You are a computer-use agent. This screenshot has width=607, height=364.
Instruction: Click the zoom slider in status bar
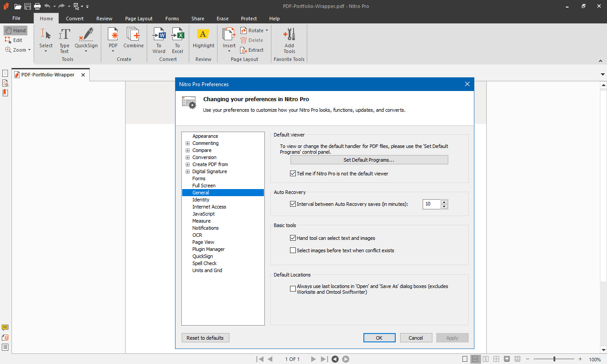554,359
